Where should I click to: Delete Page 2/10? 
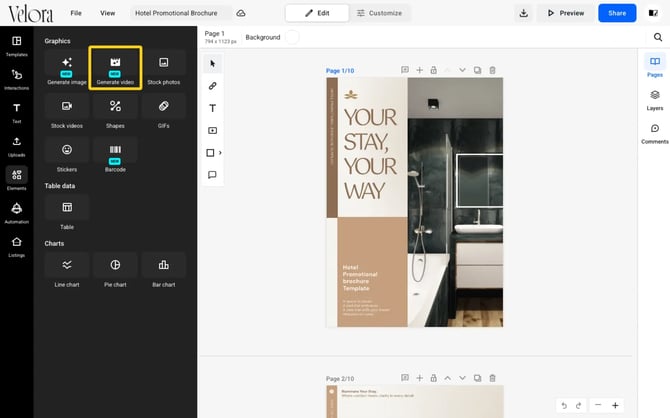tap(492, 378)
